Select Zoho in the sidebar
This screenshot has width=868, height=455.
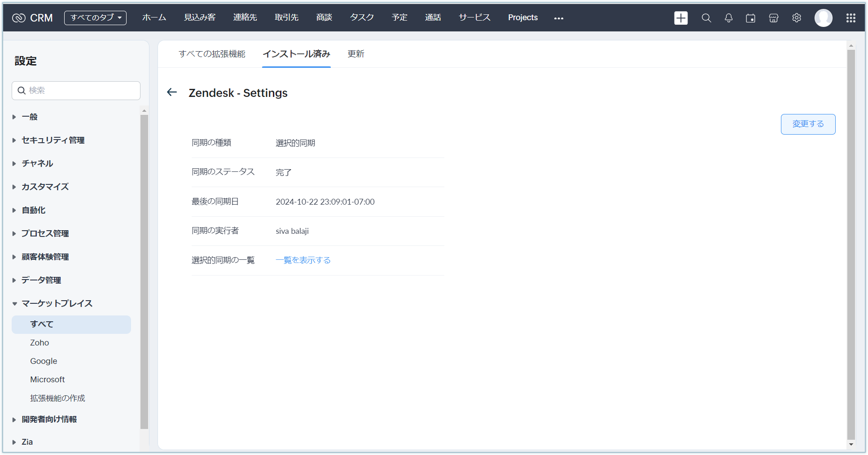[x=39, y=343]
